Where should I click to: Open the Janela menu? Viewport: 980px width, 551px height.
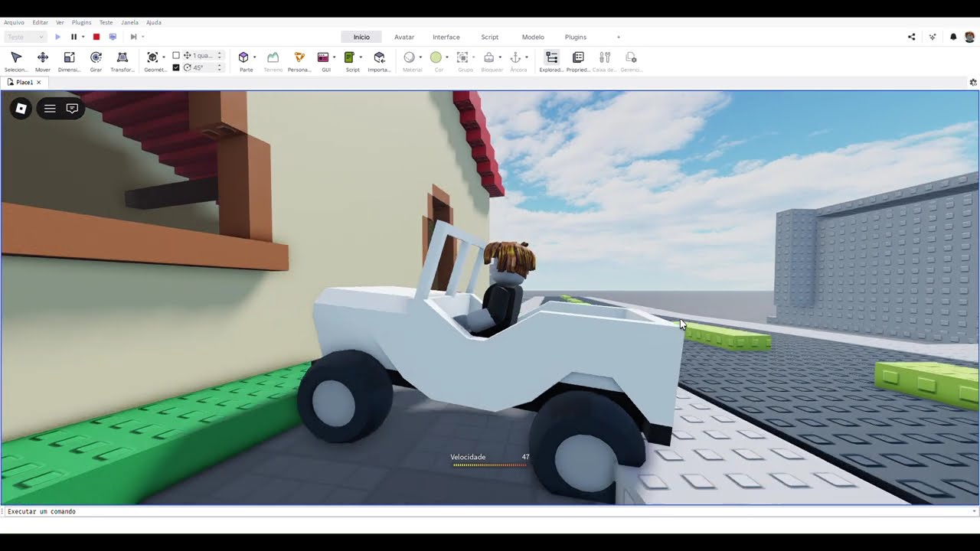[129, 22]
